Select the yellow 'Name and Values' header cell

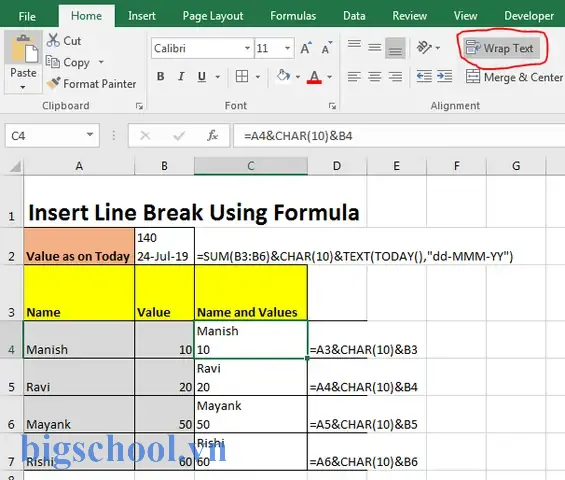pyautogui.click(x=251, y=293)
